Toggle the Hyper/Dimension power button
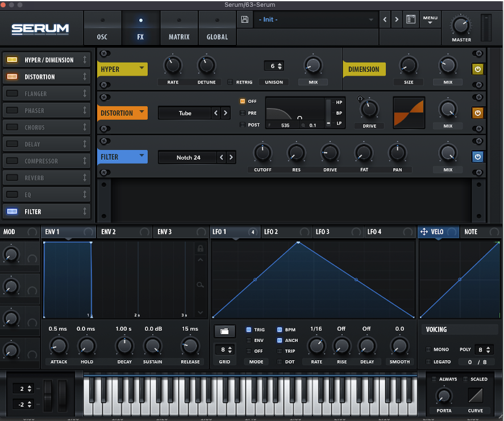Viewport: 504px width, 421px height. (x=477, y=69)
